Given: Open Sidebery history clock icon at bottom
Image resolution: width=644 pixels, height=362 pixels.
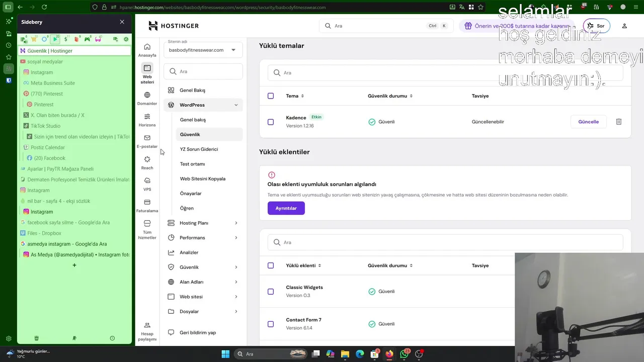Looking at the screenshot, I should [x=112, y=338].
